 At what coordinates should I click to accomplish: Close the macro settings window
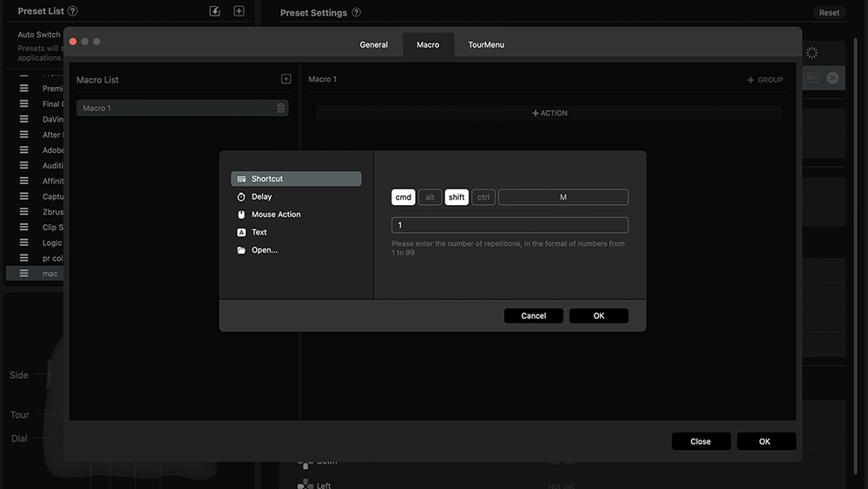(x=700, y=441)
